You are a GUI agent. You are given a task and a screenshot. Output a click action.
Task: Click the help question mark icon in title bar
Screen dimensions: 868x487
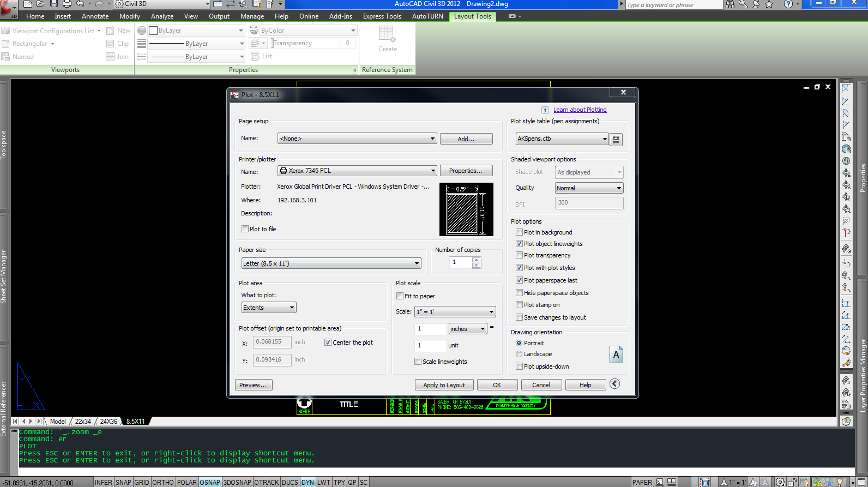pos(788,4)
